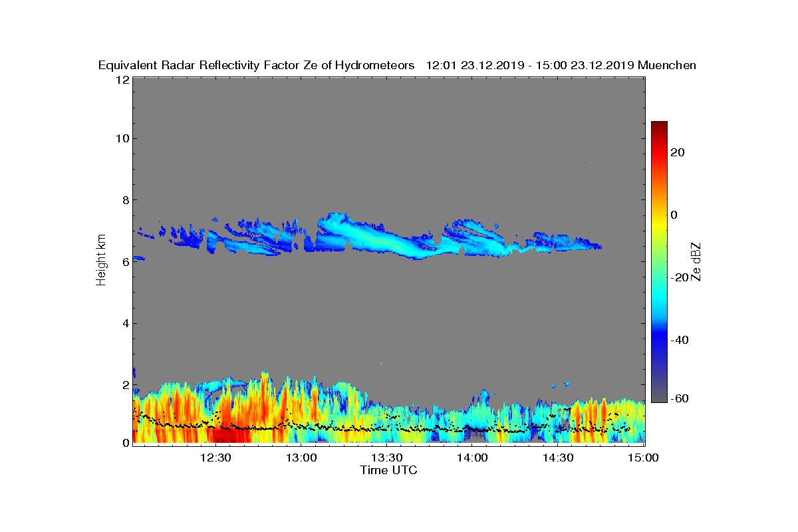Click the '13:00' time tick label

(x=301, y=458)
